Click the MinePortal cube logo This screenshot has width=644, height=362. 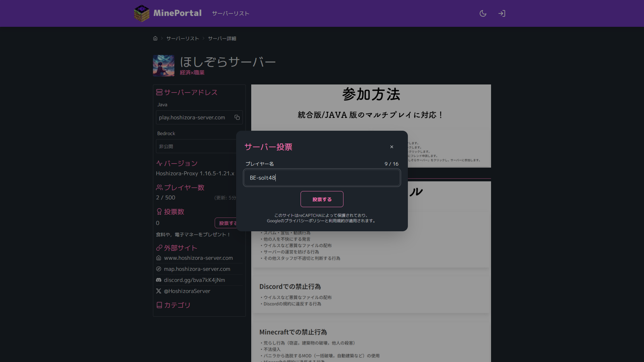coord(142,13)
